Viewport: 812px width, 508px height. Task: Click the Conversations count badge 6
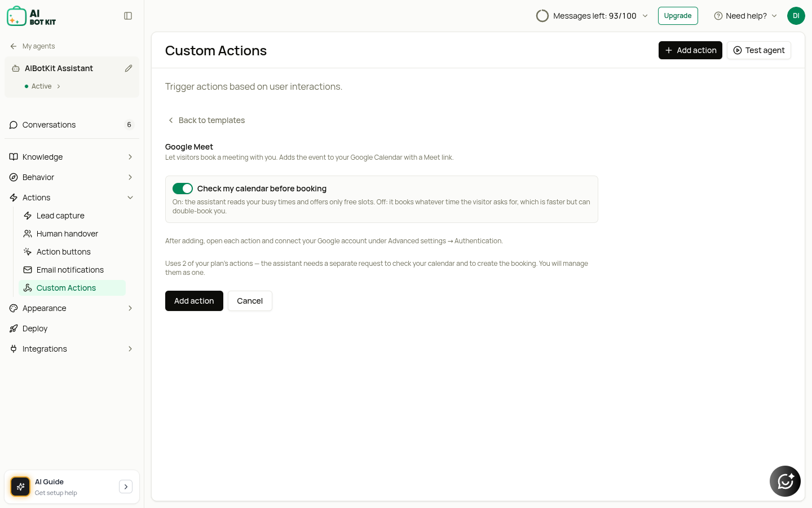pos(129,125)
